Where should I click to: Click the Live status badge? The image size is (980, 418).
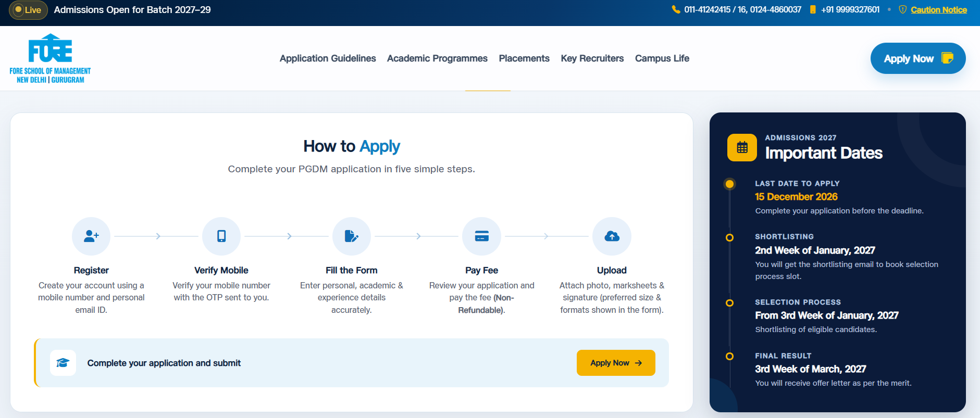(28, 10)
